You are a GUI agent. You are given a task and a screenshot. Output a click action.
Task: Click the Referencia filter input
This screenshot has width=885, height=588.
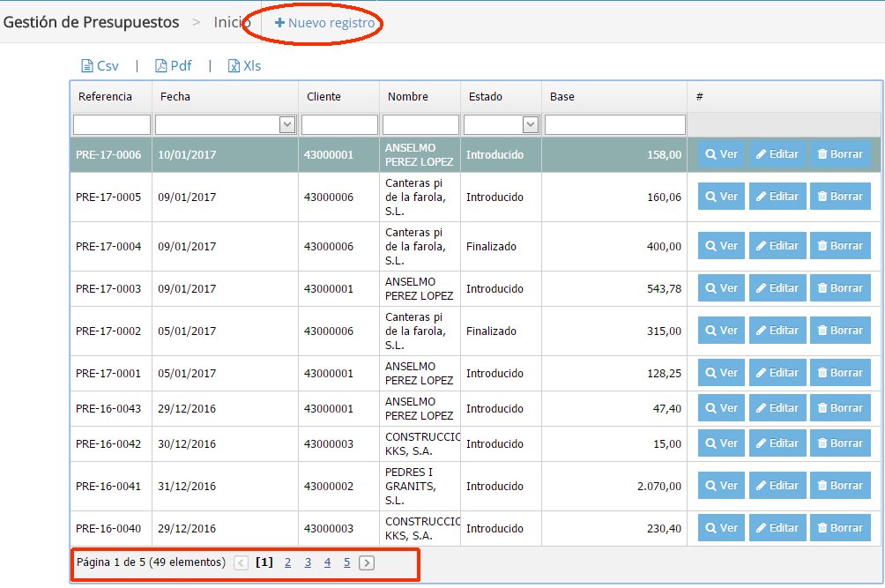(112, 124)
